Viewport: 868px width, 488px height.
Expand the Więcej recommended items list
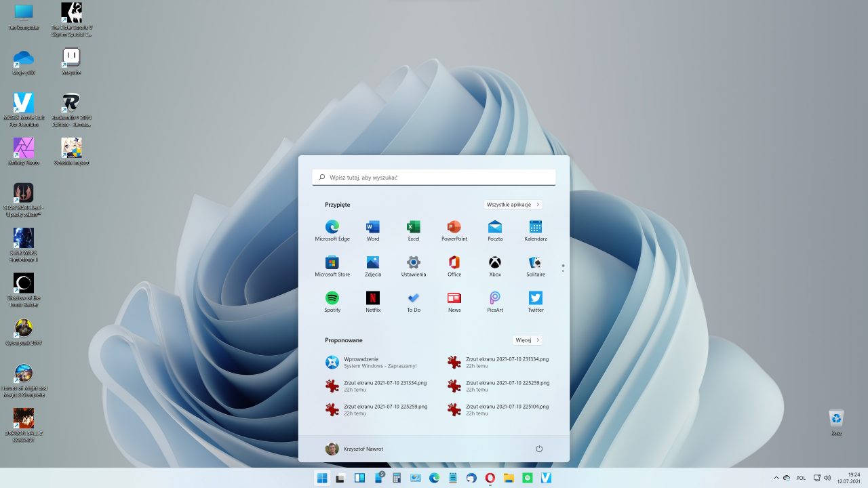coord(526,340)
